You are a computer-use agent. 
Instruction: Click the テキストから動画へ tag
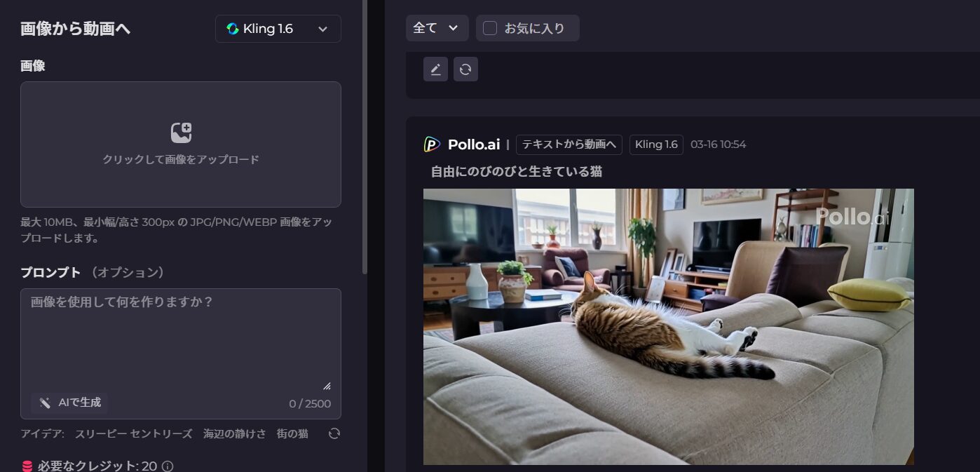click(569, 144)
